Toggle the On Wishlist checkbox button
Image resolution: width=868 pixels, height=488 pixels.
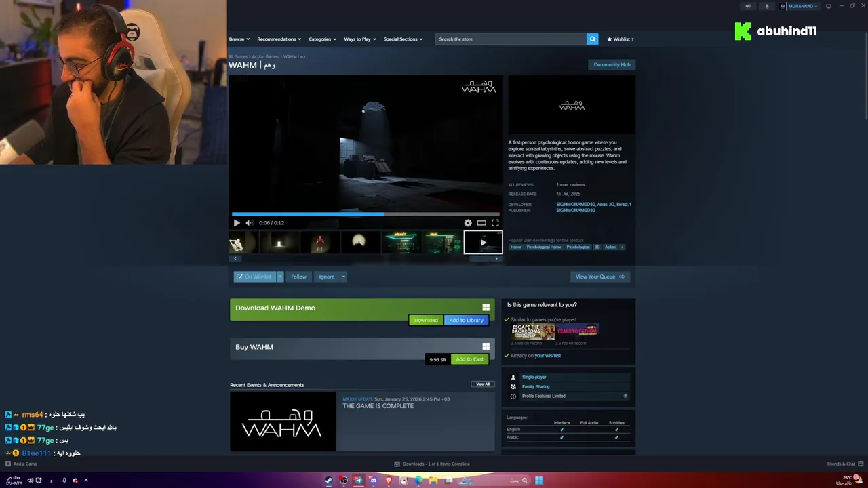click(x=255, y=277)
